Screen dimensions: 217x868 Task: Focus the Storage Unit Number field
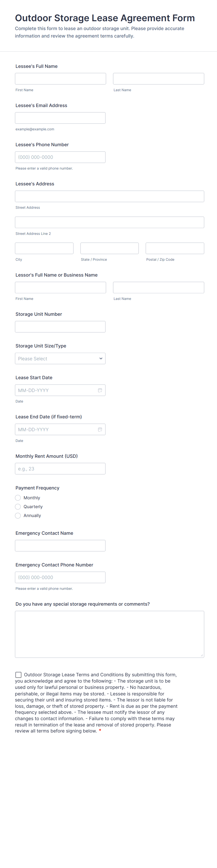coord(60,326)
